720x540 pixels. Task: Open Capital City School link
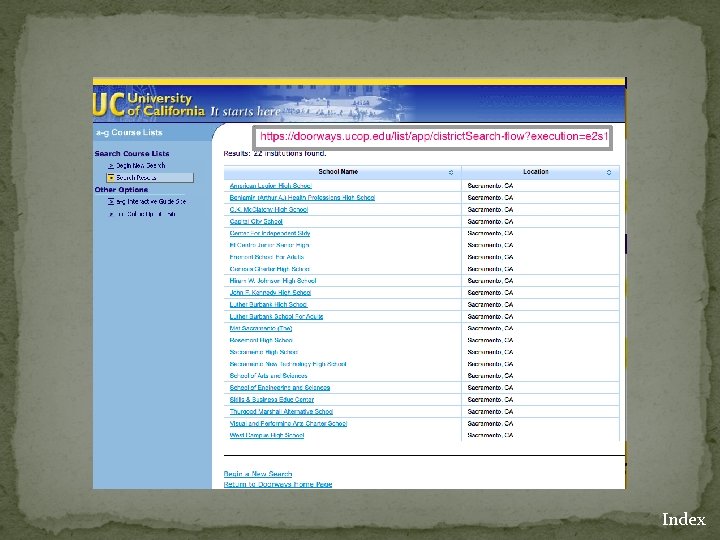pyautogui.click(x=256, y=221)
